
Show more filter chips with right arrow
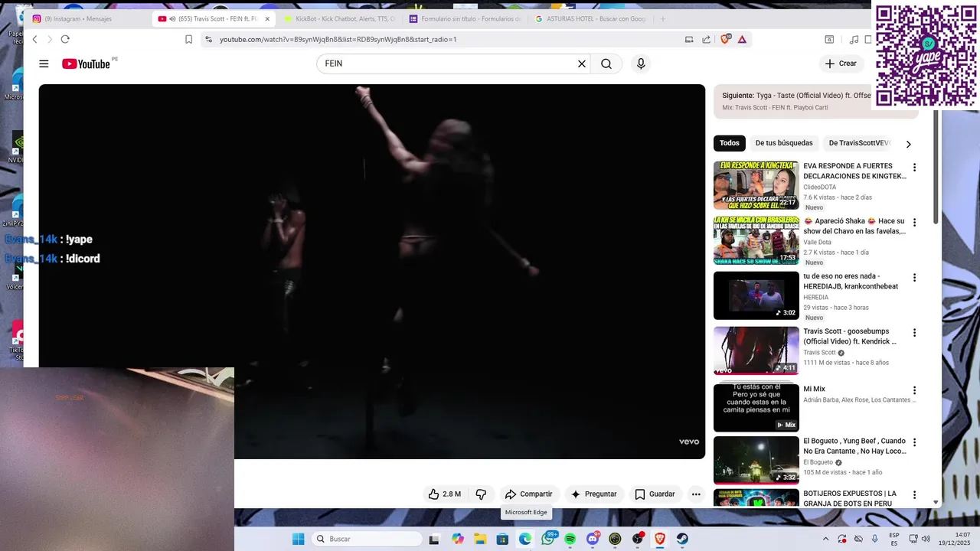tap(909, 144)
